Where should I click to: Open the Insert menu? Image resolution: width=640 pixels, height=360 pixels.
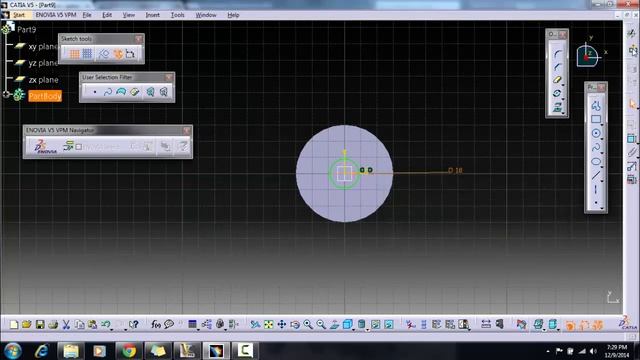tap(153, 15)
